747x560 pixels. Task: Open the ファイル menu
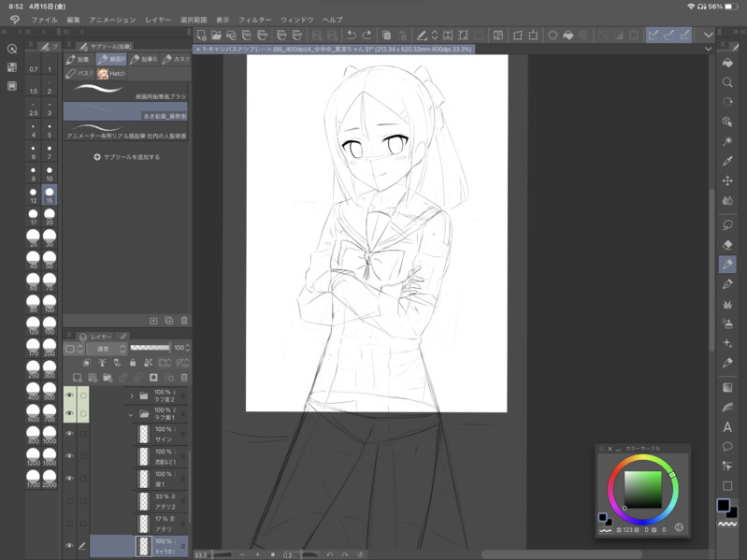click(x=44, y=20)
